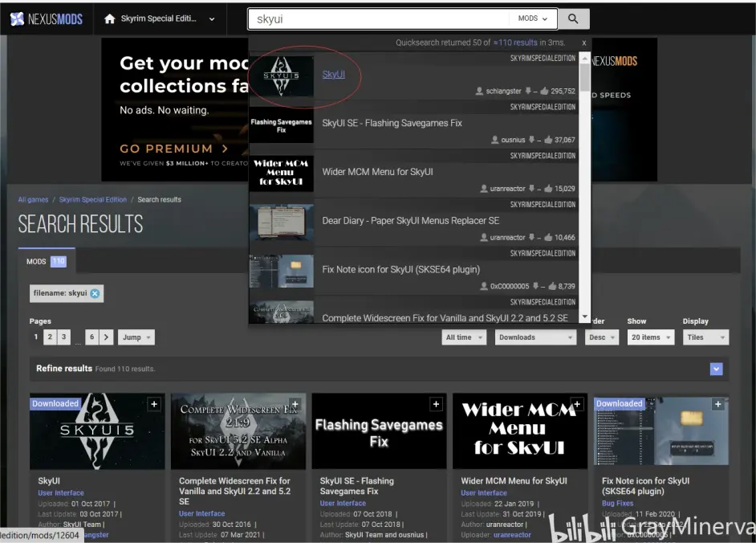Click the Nexus Mods logo

tap(47, 19)
